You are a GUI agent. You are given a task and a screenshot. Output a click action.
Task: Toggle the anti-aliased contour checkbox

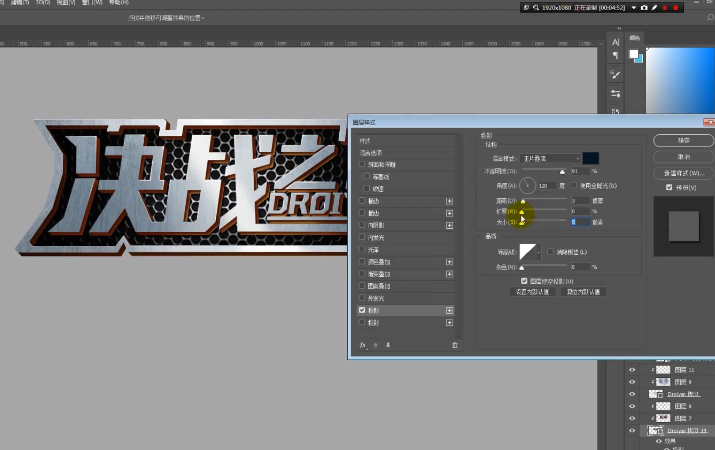(x=551, y=251)
